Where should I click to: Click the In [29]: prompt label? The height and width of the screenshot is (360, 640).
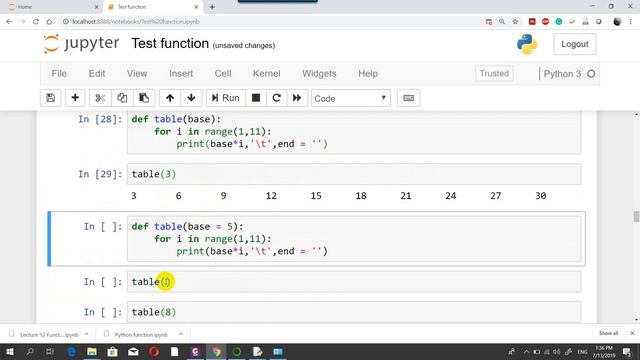point(100,174)
